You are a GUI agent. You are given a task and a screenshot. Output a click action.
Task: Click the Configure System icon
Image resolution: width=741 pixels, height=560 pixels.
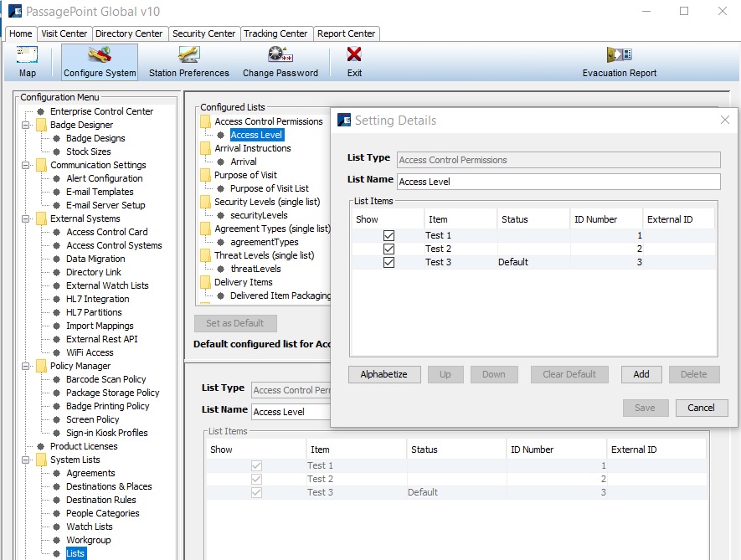(x=100, y=54)
